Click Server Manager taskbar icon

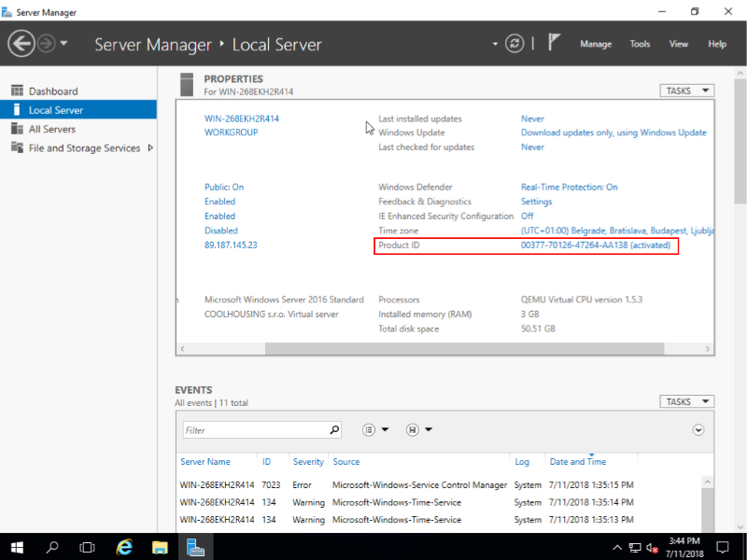195,547
